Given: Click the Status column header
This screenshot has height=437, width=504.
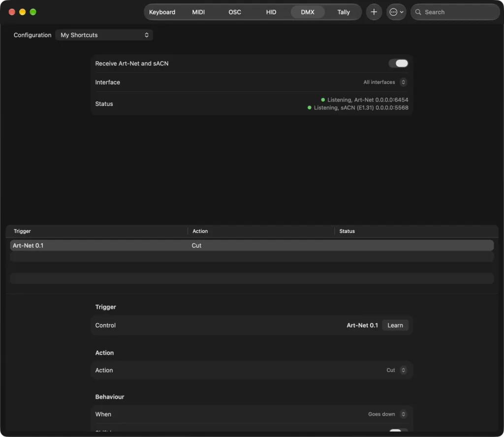Looking at the screenshot, I should coord(347,231).
